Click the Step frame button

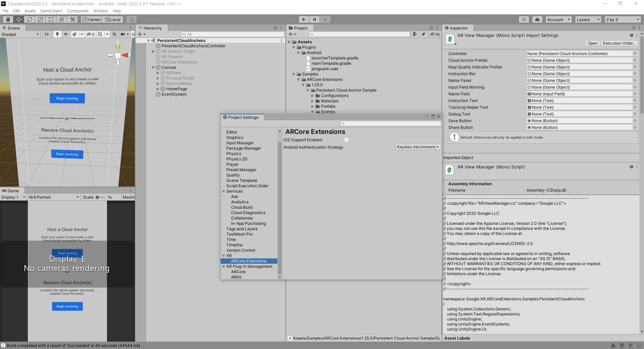click(325, 19)
